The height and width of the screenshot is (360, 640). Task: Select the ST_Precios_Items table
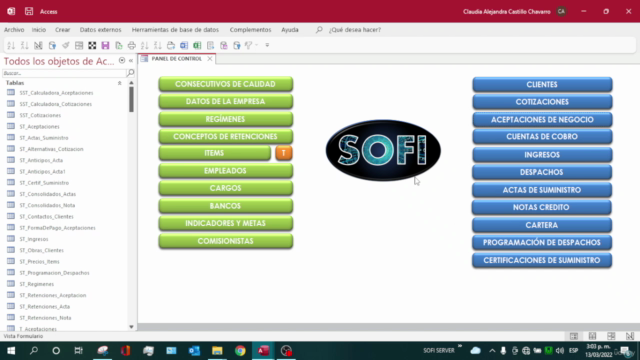coord(39,262)
